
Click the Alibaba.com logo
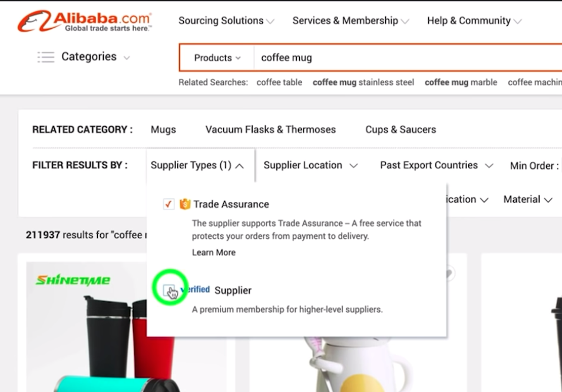85,21
